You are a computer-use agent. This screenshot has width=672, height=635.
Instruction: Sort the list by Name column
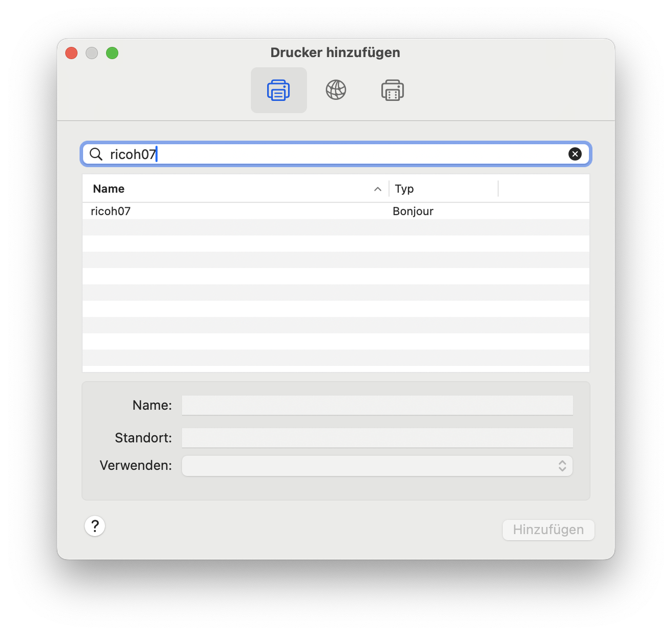point(235,189)
